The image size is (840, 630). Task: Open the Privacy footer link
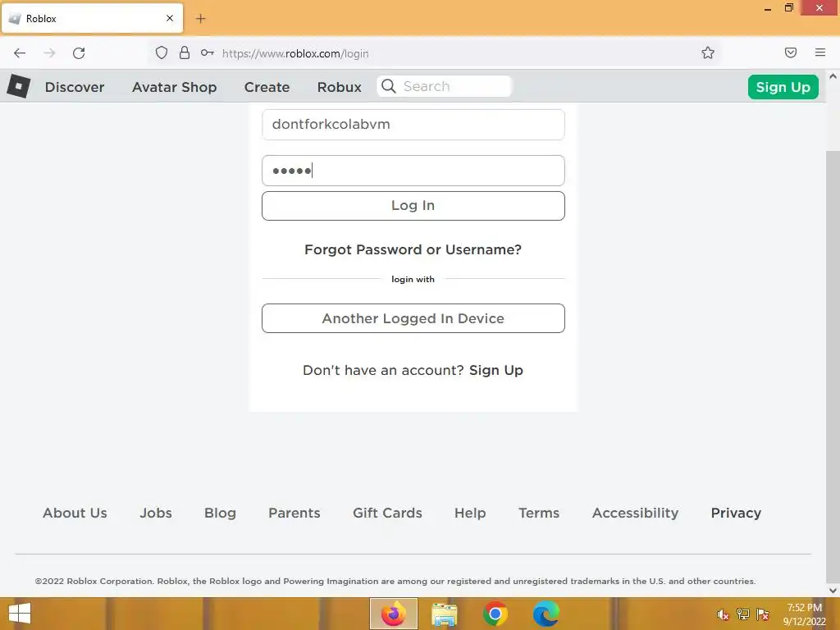(736, 513)
